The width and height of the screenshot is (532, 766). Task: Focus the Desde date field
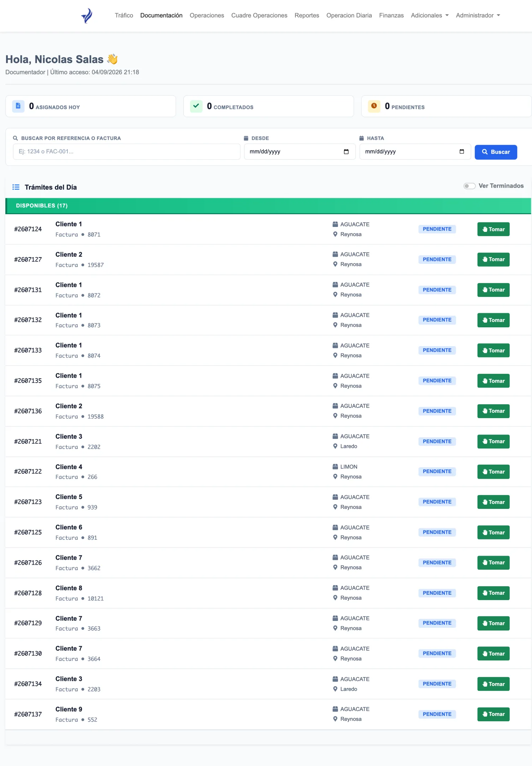(x=300, y=151)
